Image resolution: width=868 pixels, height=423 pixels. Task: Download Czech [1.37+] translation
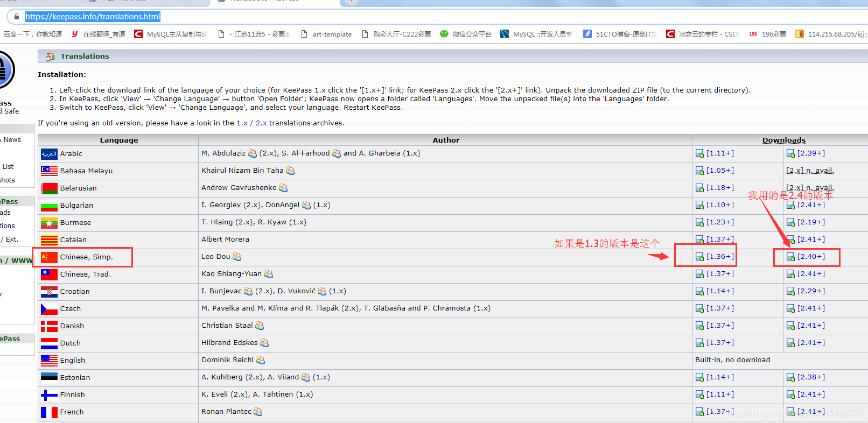[720, 308]
